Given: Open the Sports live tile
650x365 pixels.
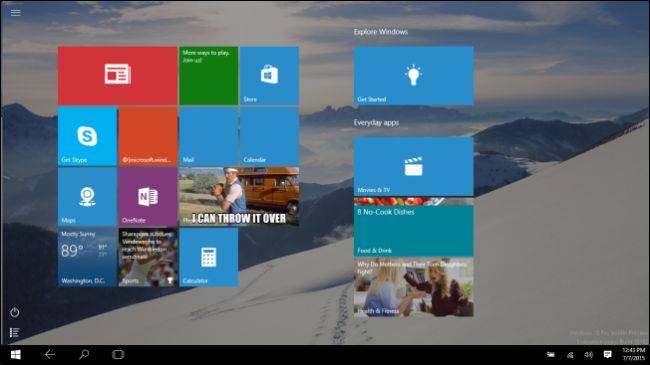Looking at the screenshot, I should (148, 258).
